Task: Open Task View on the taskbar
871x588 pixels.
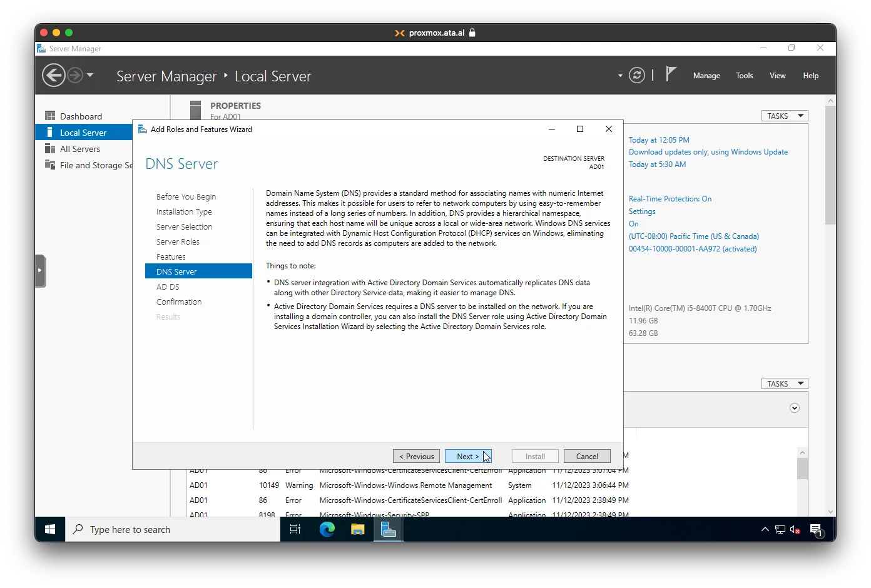Action: [295, 529]
